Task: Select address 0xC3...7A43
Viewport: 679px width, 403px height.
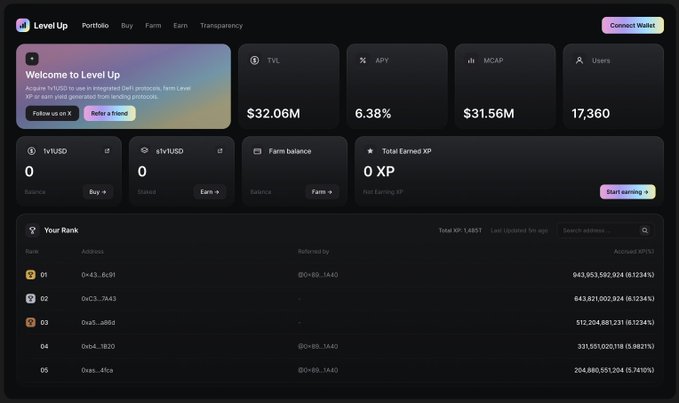Action: [x=99, y=299]
